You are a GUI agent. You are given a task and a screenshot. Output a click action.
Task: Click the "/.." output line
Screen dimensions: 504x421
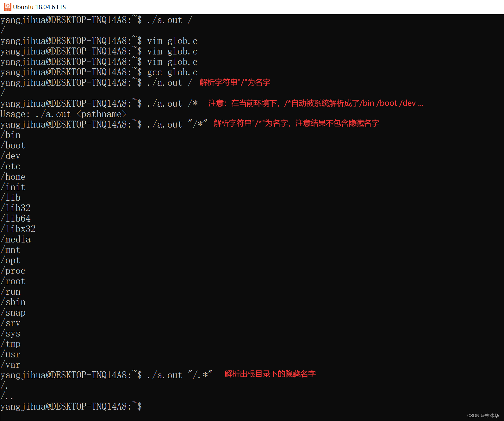click(7, 396)
